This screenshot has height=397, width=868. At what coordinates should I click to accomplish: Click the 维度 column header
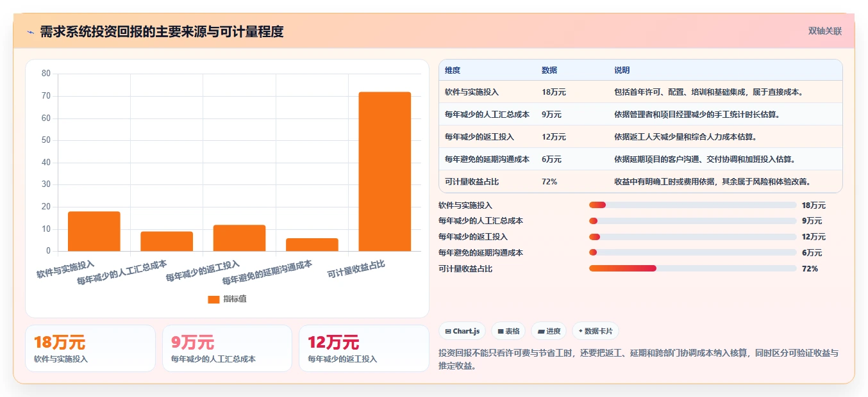(453, 70)
